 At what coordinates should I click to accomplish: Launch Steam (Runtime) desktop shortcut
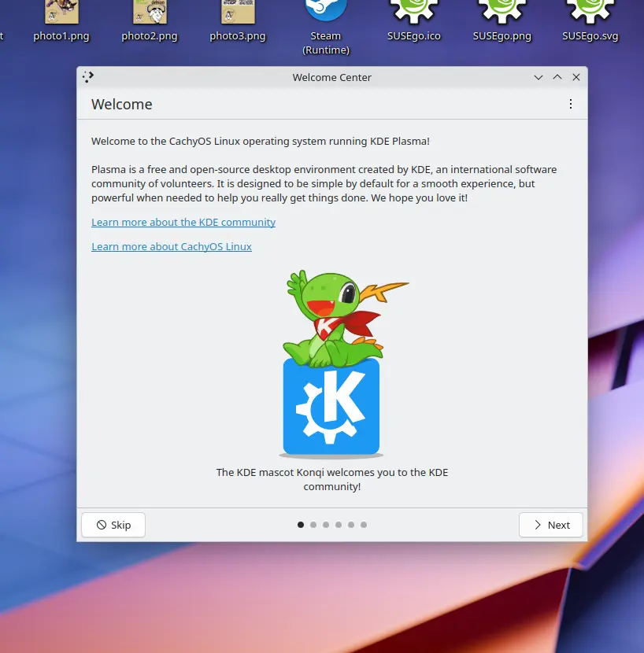326,27
